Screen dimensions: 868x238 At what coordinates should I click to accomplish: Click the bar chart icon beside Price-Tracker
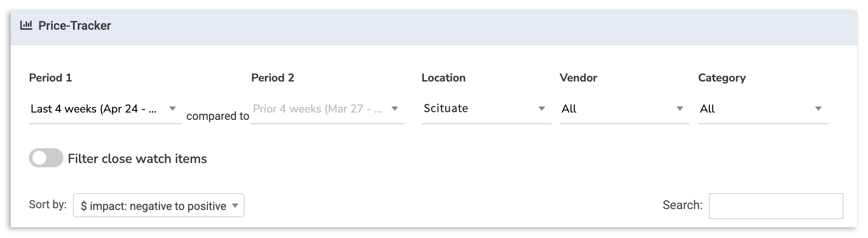(26, 25)
